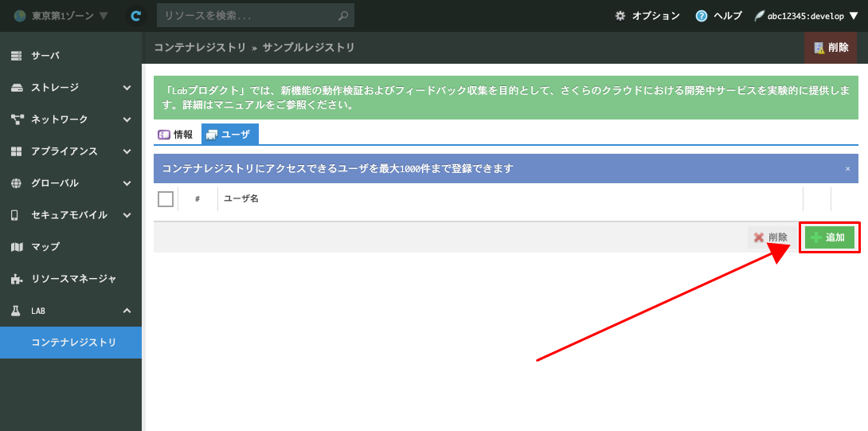The height and width of the screenshot is (431, 868).
Task: Open the オプション menu label
Action: pos(656,16)
